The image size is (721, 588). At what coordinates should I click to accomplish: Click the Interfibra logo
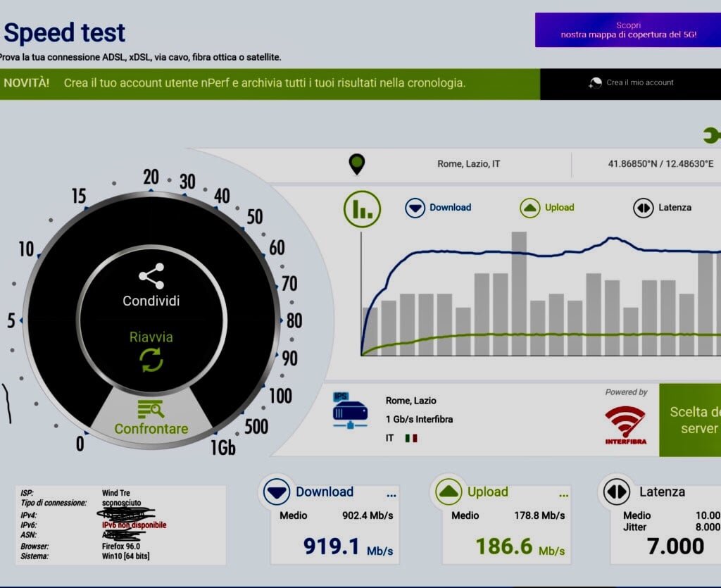[625, 425]
